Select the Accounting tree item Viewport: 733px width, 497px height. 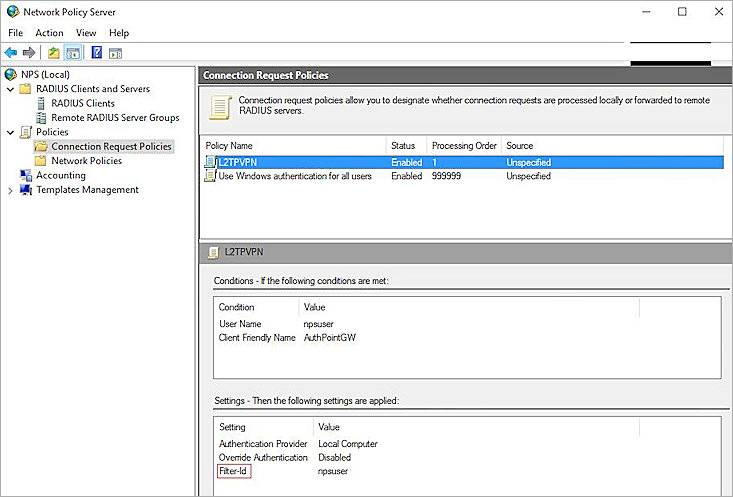[61, 175]
